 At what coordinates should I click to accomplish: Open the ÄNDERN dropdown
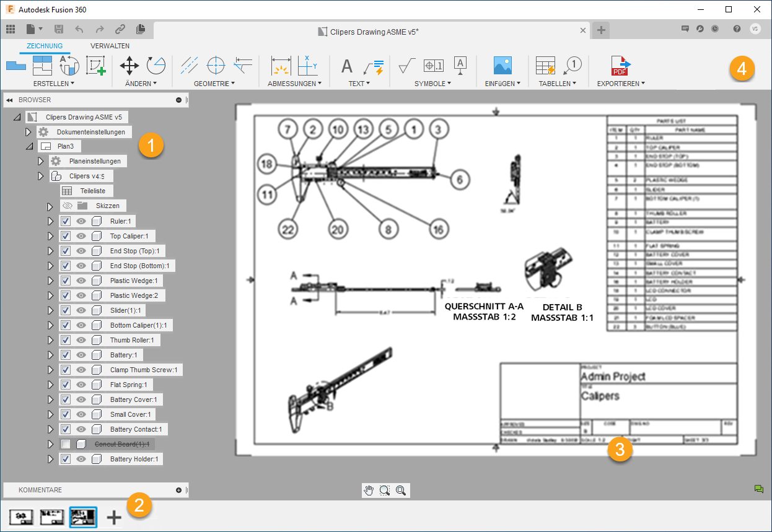(141, 83)
